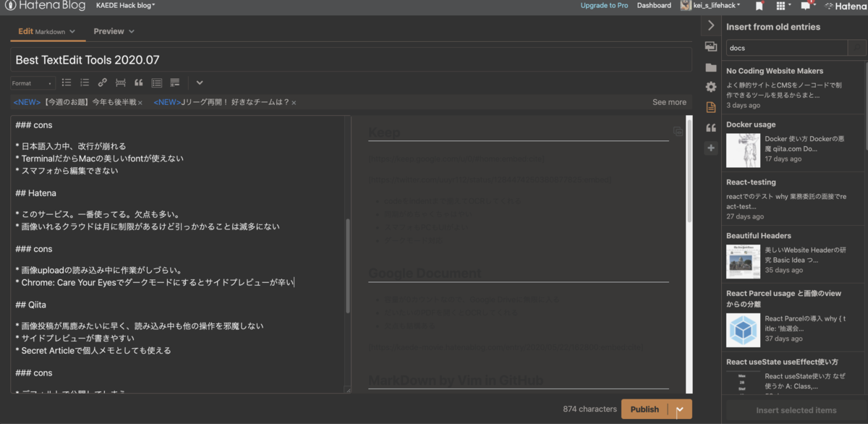Click the editor text area scrollbar
The image size is (868, 424).
pos(348,265)
